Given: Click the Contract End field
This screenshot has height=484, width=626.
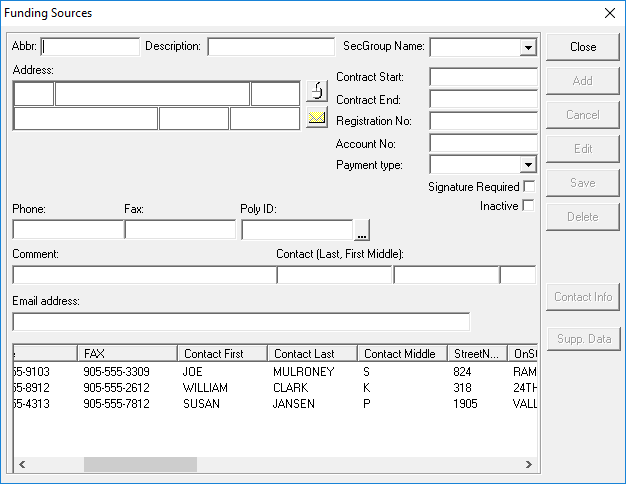Looking at the screenshot, I should click(x=483, y=99).
